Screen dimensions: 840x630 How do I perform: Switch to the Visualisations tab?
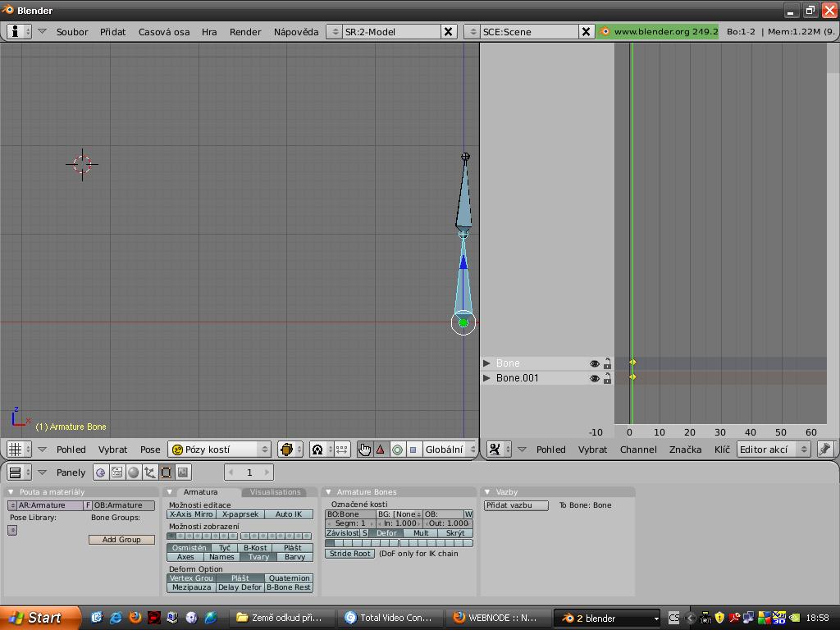(x=275, y=492)
